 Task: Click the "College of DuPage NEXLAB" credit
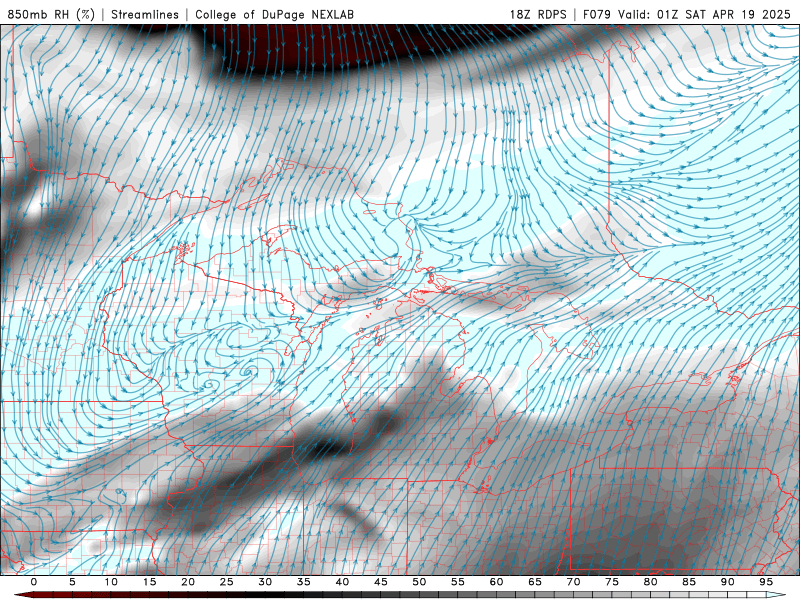point(274,14)
